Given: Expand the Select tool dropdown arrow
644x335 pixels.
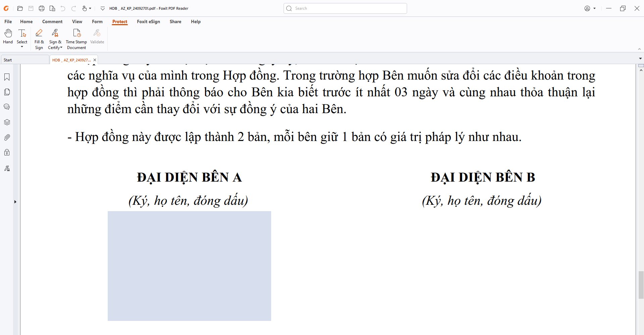Looking at the screenshot, I should point(22,47).
